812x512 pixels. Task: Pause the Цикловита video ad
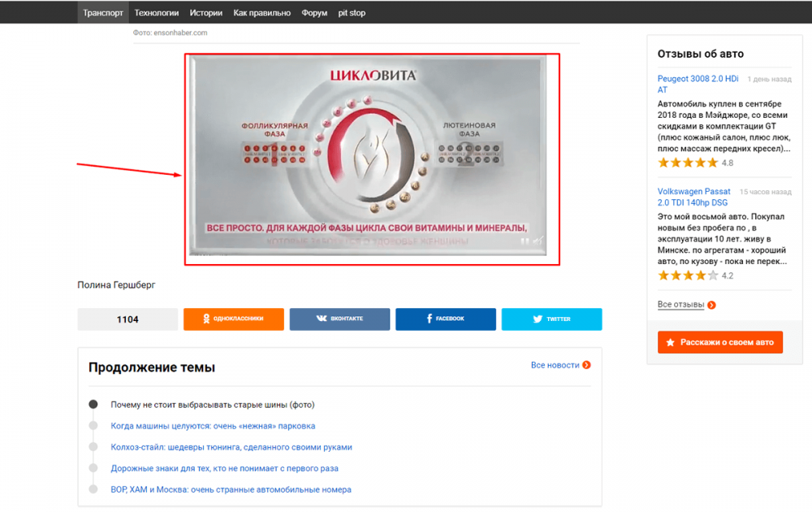(525, 241)
